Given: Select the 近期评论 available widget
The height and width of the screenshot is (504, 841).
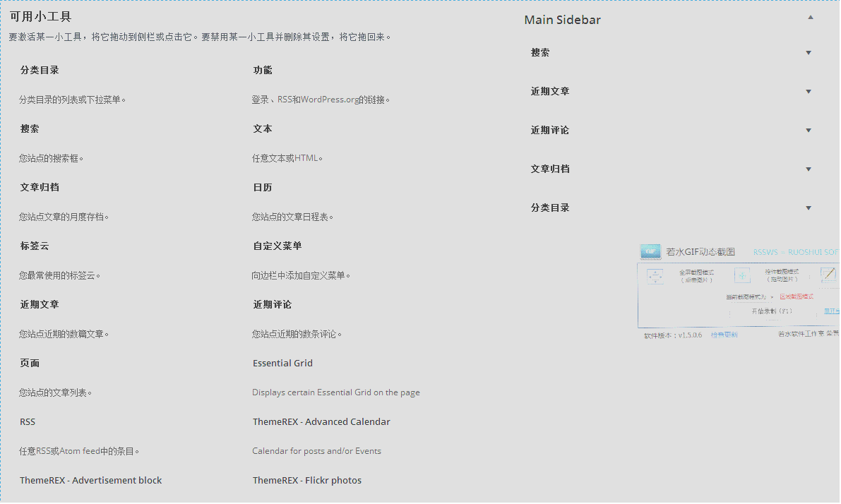Looking at the screenshot, I should click(x=273, y=304).
